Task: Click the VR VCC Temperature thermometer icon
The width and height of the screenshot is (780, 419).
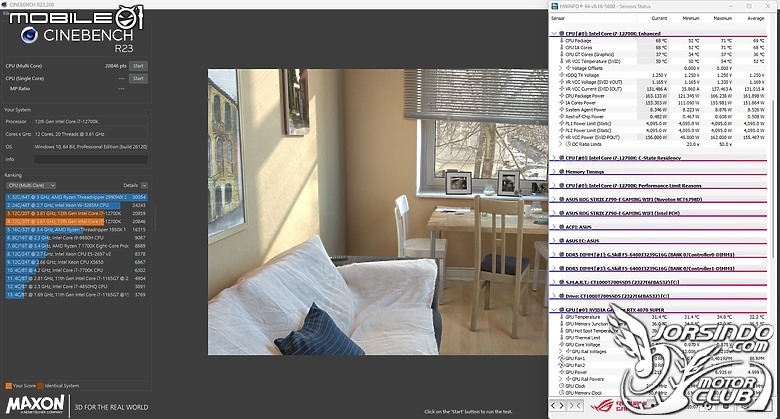Action: pyautogui.click(x=562, y=61)
